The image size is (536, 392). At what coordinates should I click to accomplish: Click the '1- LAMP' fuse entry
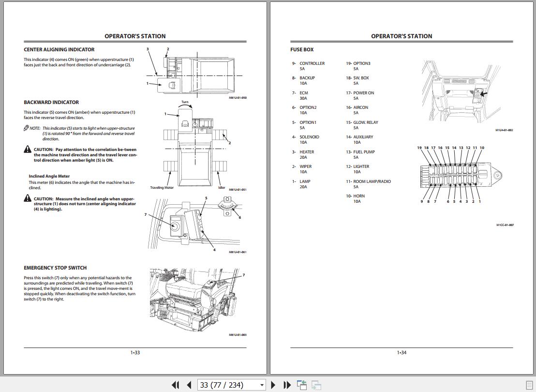pos(301,184)
